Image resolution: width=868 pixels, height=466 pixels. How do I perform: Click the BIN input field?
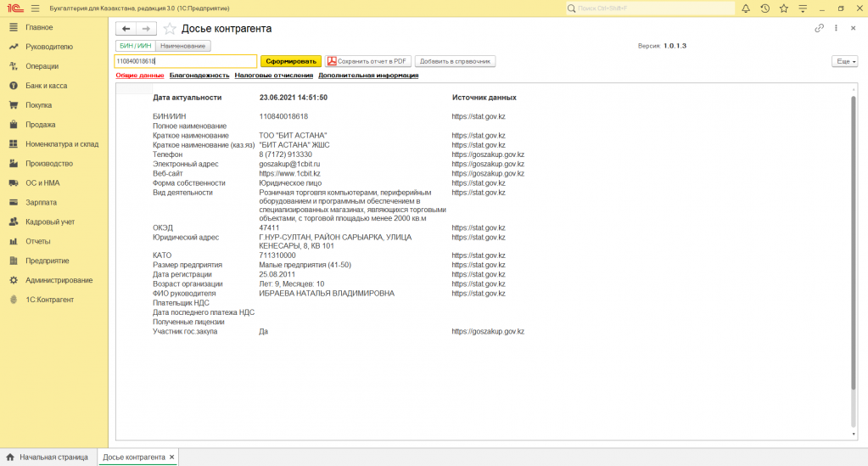[x=186, y=61]
